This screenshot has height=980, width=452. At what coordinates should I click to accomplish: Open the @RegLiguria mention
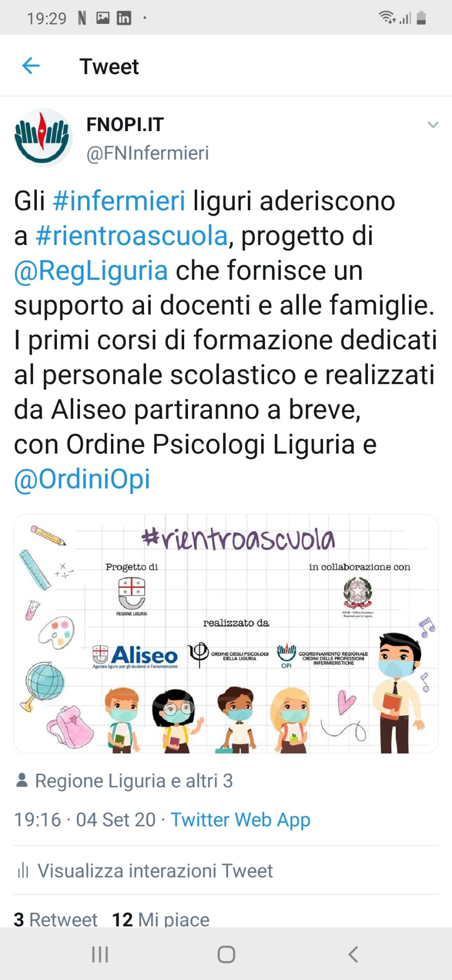pyautogui.click(x=91, y=271)
